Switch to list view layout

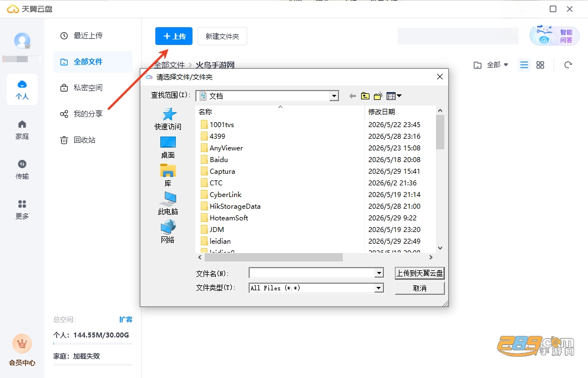tap(524, 65)
